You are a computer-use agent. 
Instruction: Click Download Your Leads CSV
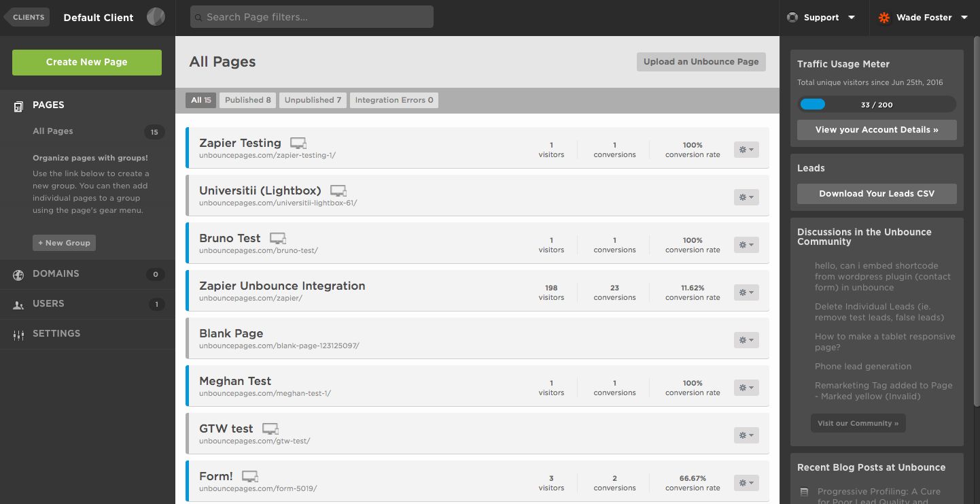[x=877, y=194]
